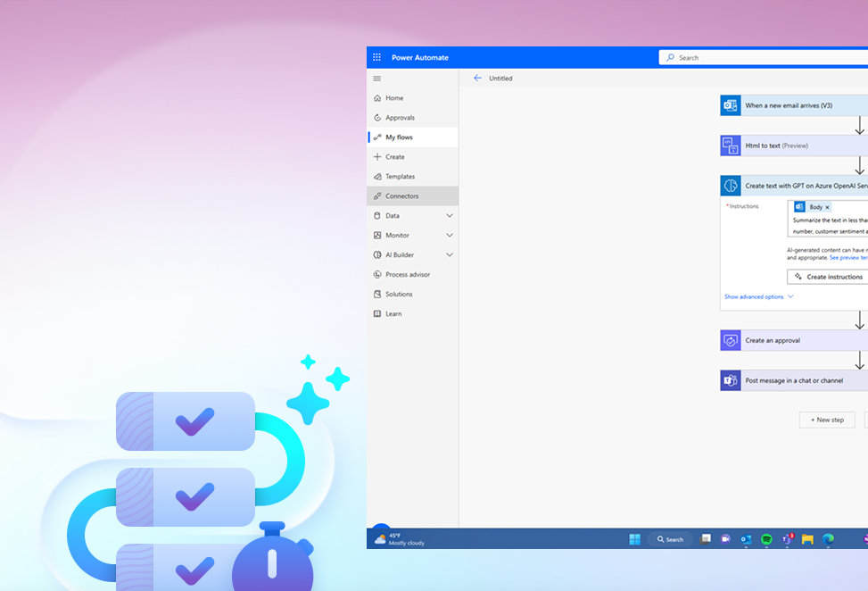868x591 pixels.
Task: Select My flows in the navigation
Action: (412, 137)
